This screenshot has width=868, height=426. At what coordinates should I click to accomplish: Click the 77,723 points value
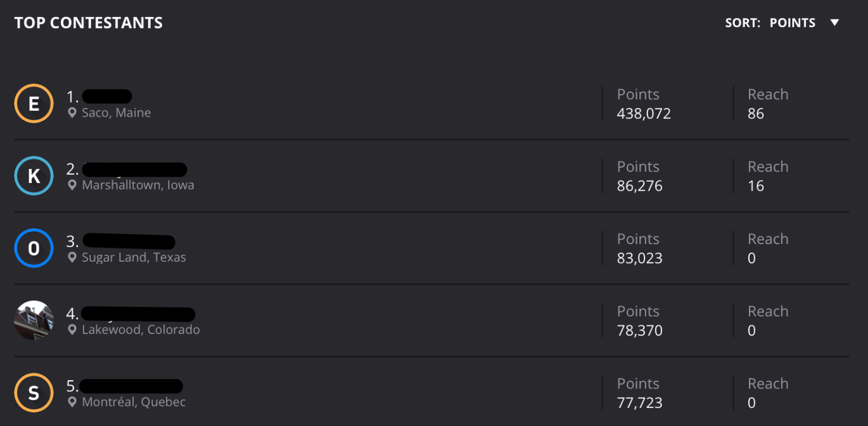click(x=639, y=403)
